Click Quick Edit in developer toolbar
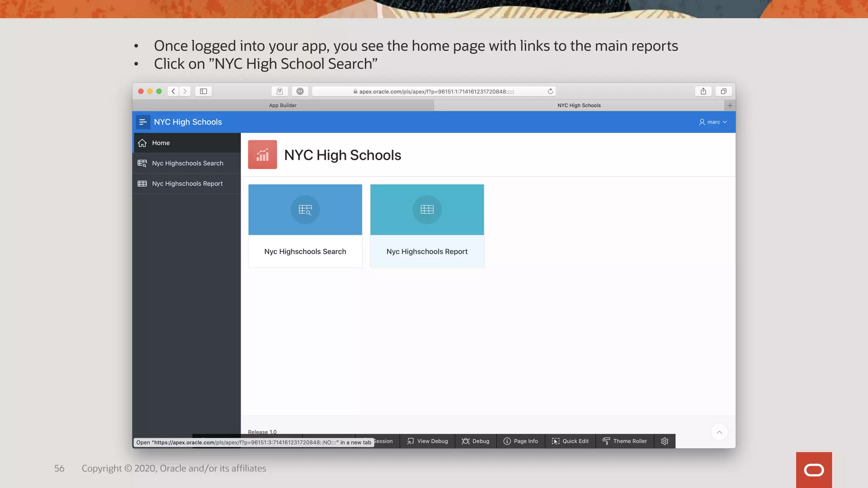 tap(570, 441)
